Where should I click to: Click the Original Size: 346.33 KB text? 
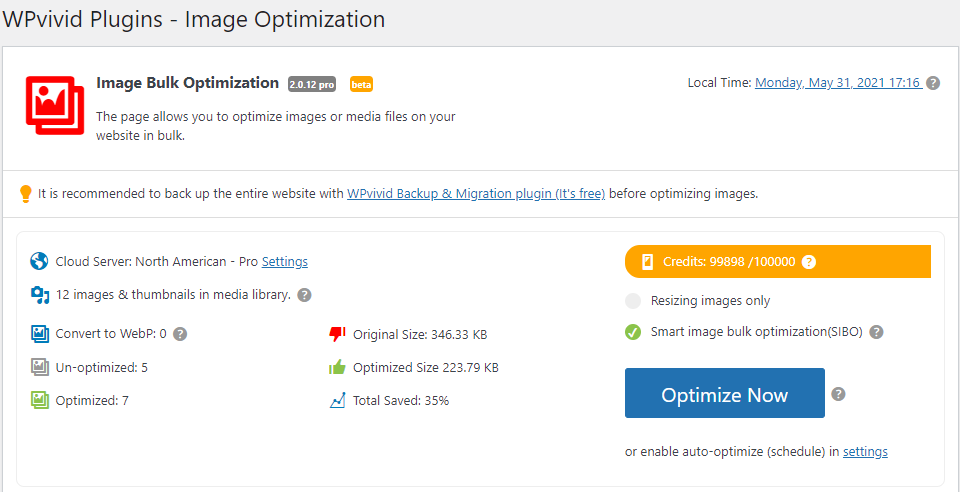(420, 335)
